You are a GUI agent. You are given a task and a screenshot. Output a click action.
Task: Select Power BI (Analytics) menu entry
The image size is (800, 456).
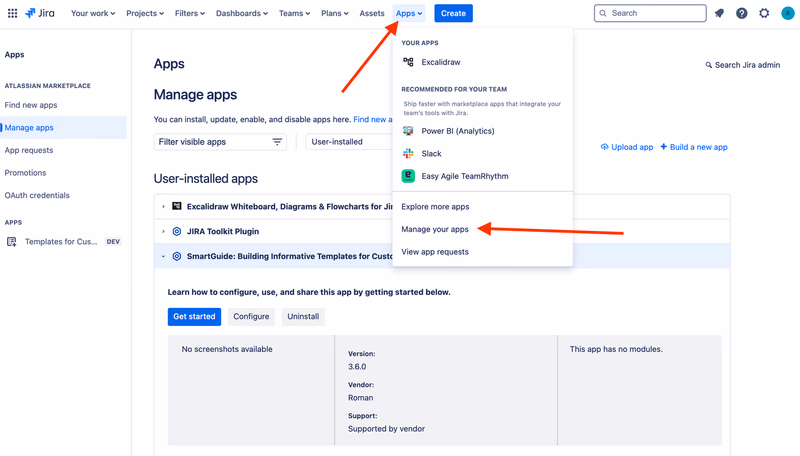(483, 131)
